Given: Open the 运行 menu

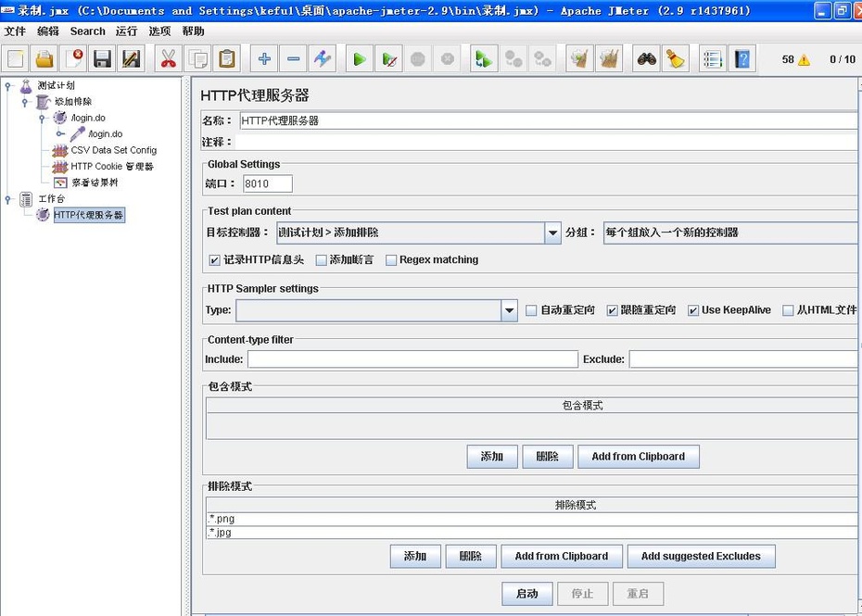Looking at the screenshot, I should 126,31.
